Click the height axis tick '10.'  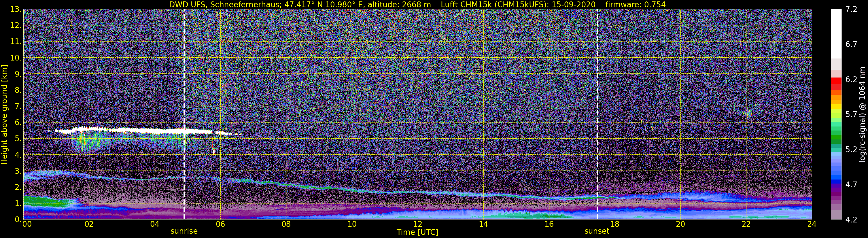(16, 58)
